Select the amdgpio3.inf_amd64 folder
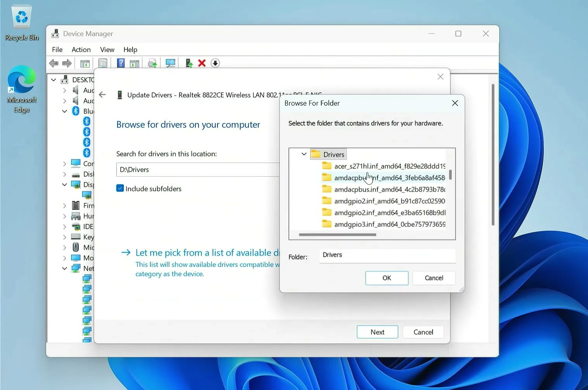The image size is (588, 390). coord(384,224)
